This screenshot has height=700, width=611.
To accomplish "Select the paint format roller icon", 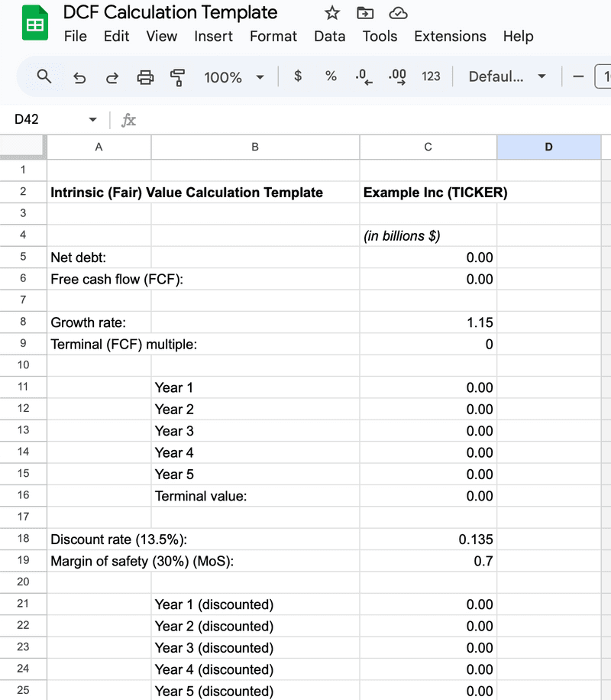I will click(178, 76).
